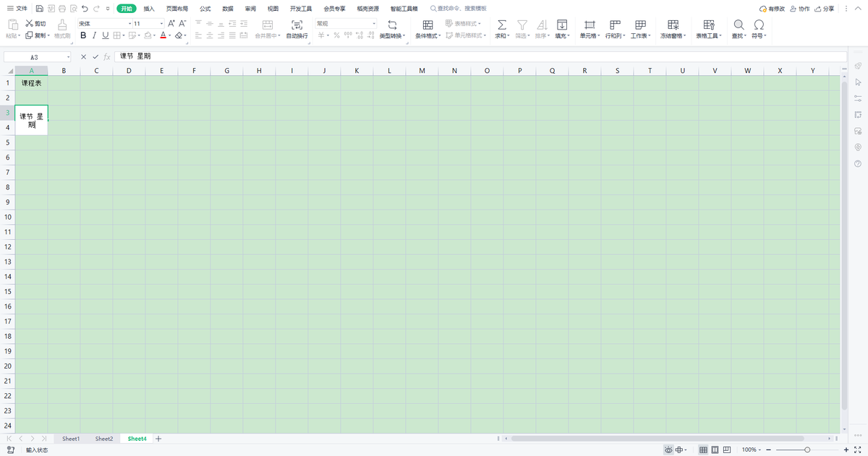
Task: Toggle Italic formatting button
Action: (x=94, y=35)
